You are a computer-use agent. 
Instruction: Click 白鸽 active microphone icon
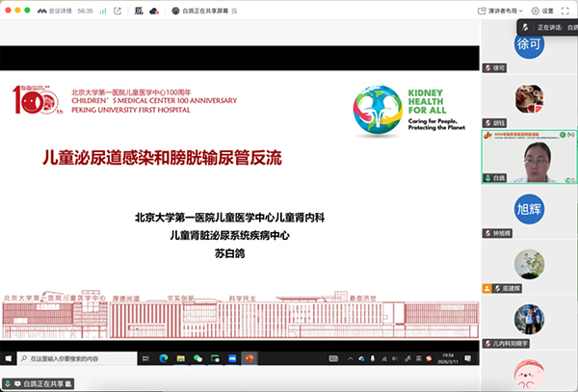(487, 178)
